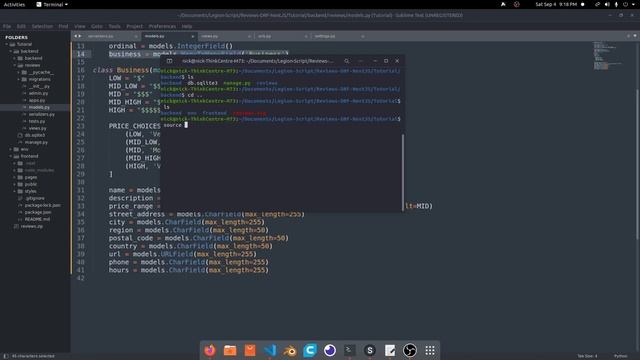Open the Tools menu
This screenshot has height=360, width=640.
point(114,26)
